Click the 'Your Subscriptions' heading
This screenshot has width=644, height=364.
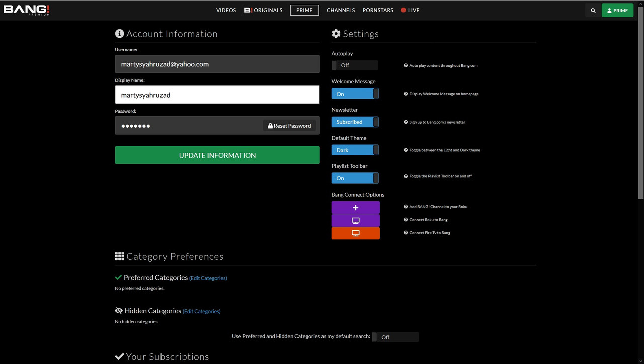[x=168, y=356]
